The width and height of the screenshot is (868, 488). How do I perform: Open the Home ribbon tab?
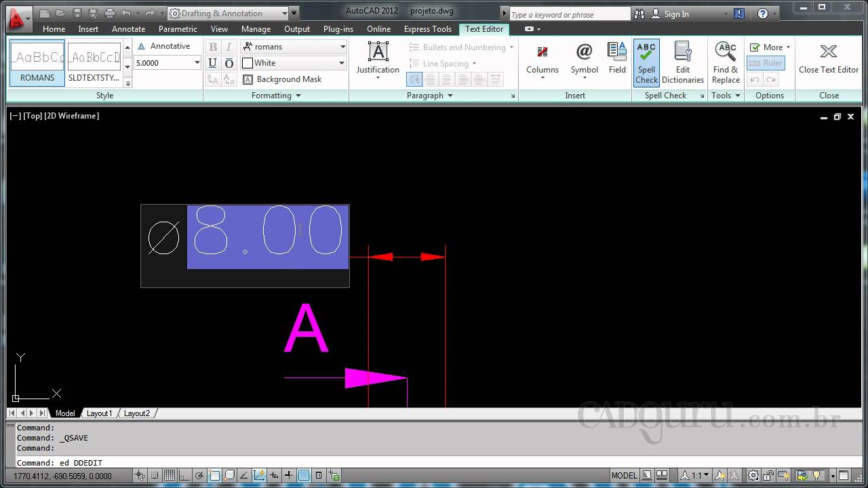coord(54,29)
